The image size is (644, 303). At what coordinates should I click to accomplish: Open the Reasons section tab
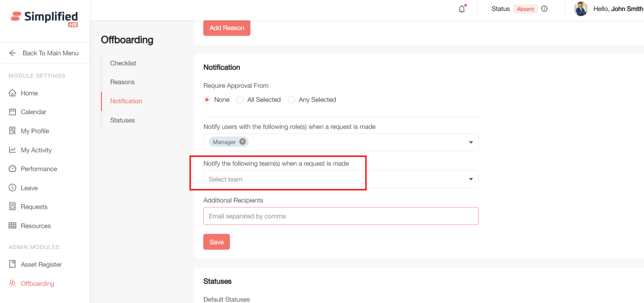122,82
